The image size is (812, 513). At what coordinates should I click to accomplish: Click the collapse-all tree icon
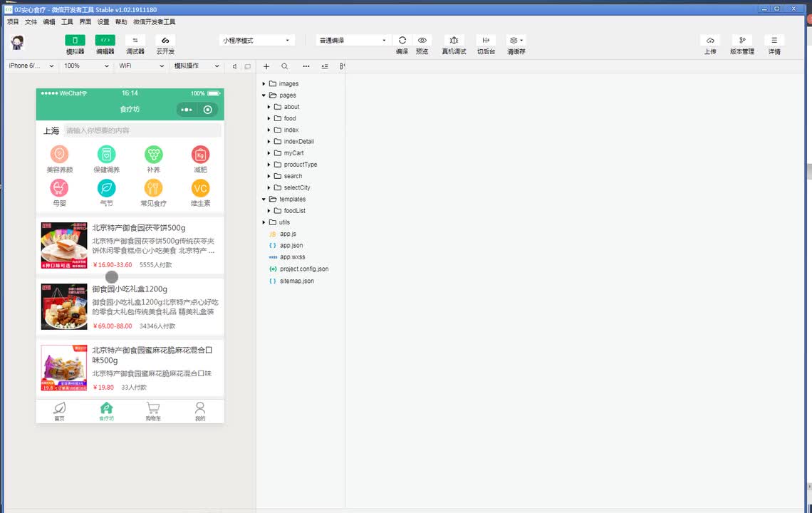325,66
